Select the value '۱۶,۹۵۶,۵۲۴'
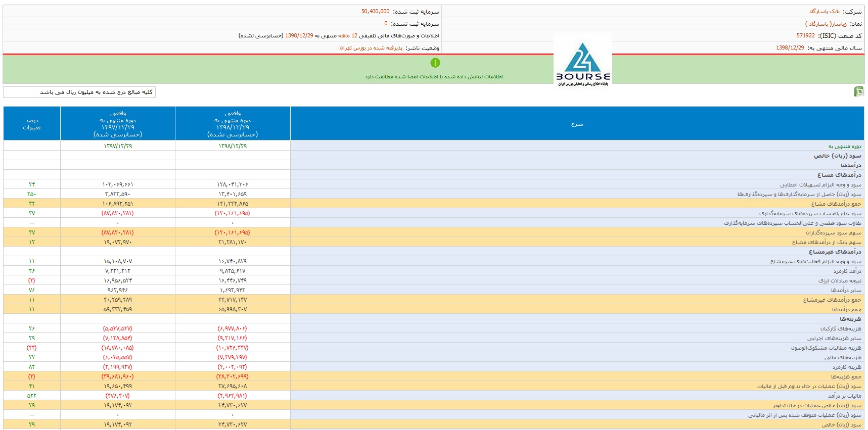This screenshot has height=430, width=868. click(x=118, y=280)
